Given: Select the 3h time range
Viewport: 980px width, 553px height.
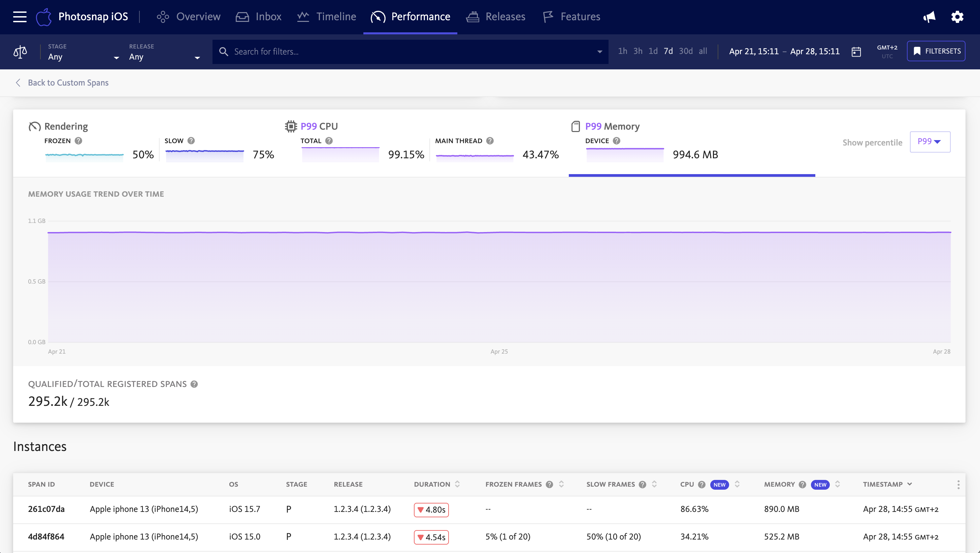Looking at the screenshot, I should pyautogui.click(x=638, y=51).
